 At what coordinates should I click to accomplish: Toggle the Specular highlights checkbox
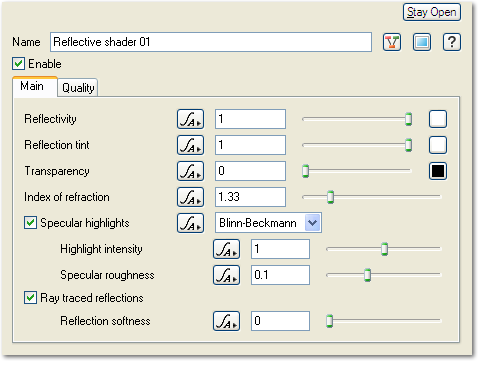30,223
